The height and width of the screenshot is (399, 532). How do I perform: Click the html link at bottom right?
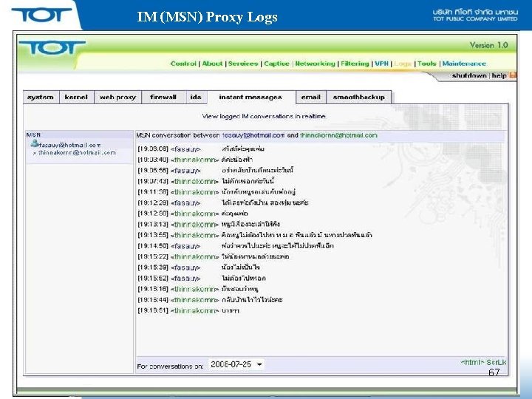(x=471, y=362)
